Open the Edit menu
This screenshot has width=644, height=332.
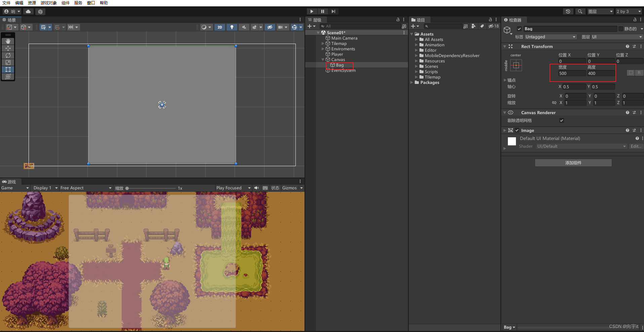click(x=19, y=3)
